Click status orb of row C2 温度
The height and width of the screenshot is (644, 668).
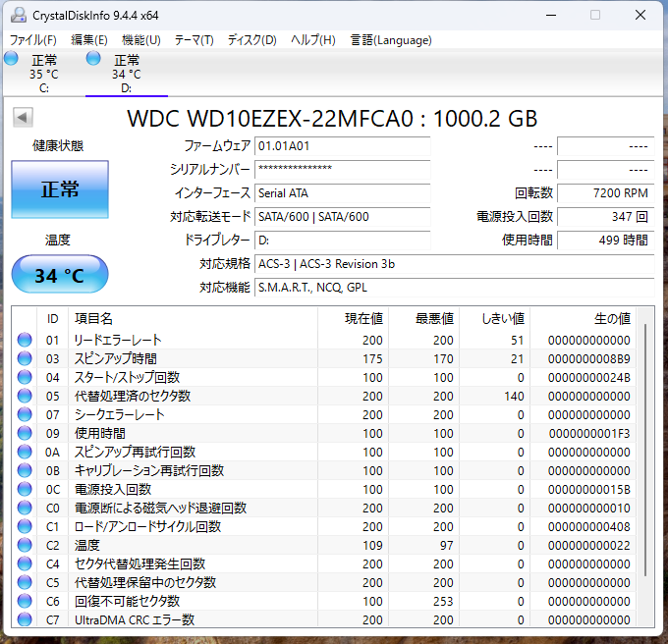(25, 545)
